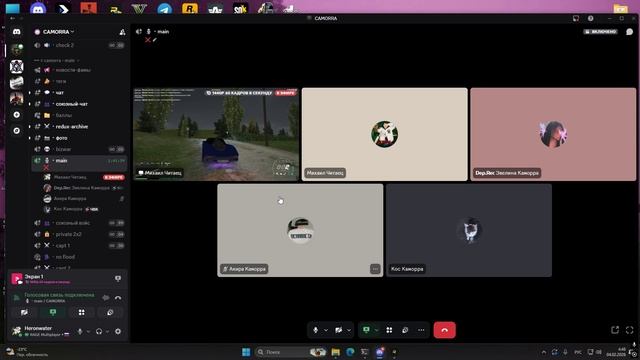Screen dimensions: 640x360
Task: Select the Кос Каморра participant tile
Action: (x=469, y=230)
